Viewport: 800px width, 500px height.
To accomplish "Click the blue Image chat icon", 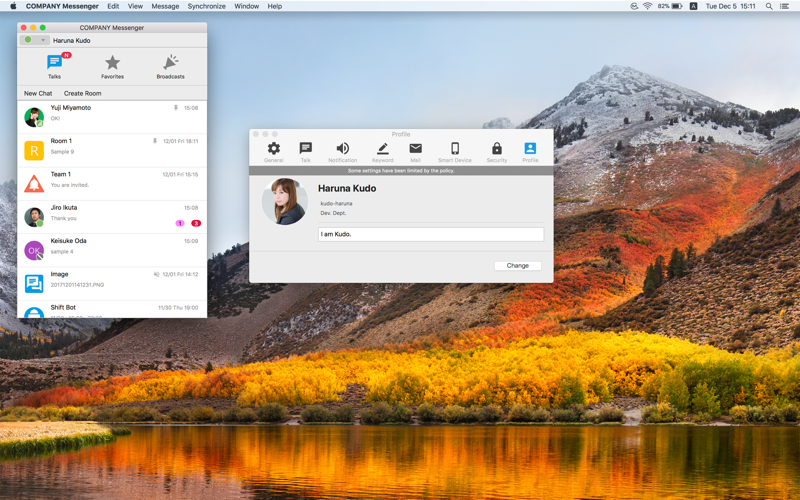I will pos(34,284).
